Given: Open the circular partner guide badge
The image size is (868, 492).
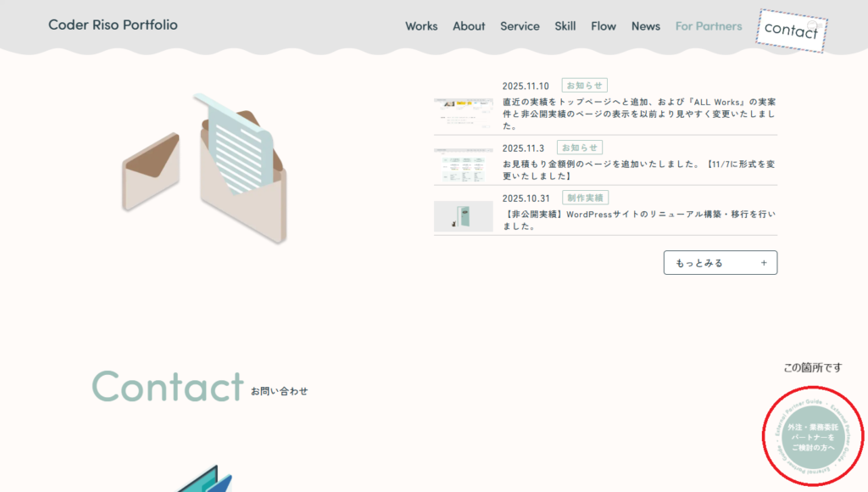Looking at the screenshot, I should click(x=813, y=436).
